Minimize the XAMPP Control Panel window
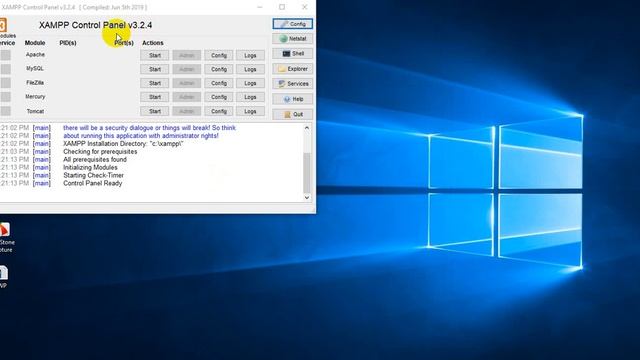The height and width of the screenshot is (360, 640). tap(260, 7)
